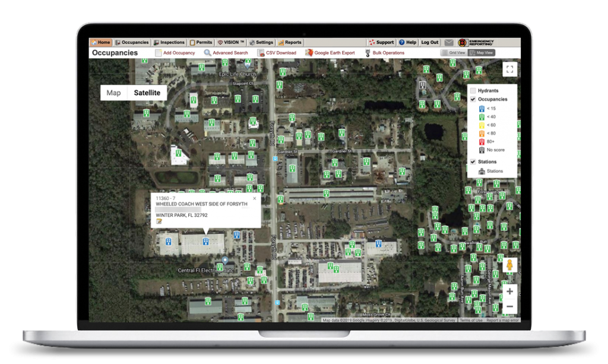Open the Inspections menu
Screen dimensions: 608x364
(x=169, y=42)
